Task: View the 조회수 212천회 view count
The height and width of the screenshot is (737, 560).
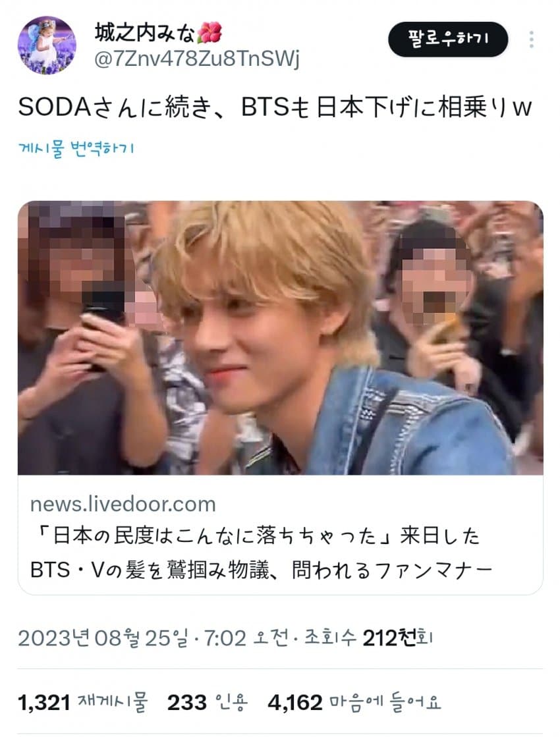Action: click(368, 638)
